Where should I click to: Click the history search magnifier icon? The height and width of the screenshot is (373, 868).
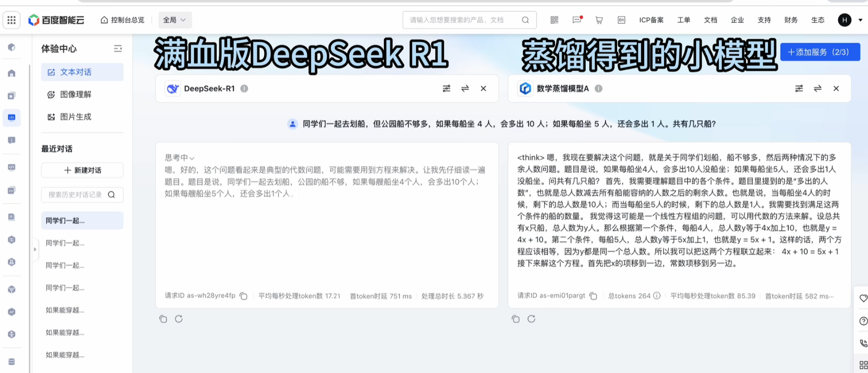click(x=111, y=195)
